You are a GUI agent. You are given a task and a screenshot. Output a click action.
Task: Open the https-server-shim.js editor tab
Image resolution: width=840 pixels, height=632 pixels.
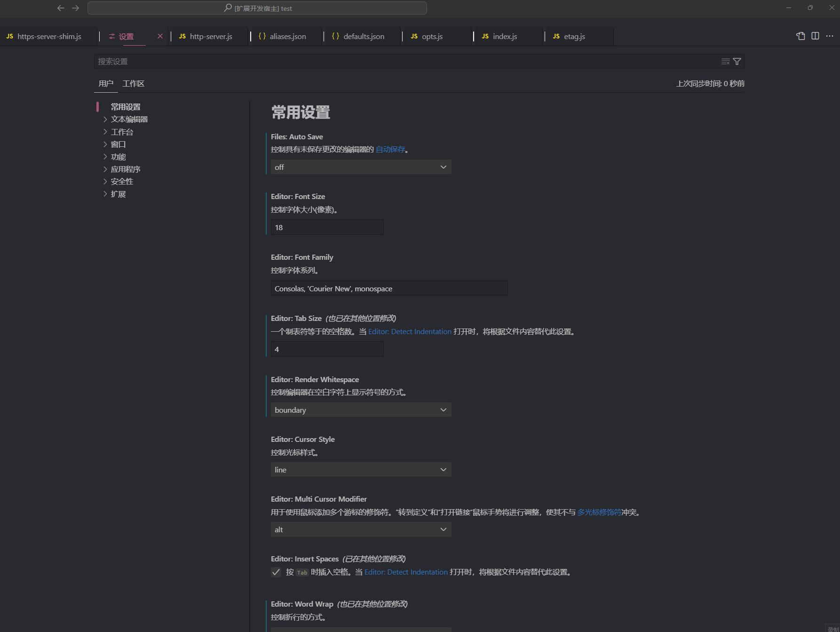[x=49, y=36]
